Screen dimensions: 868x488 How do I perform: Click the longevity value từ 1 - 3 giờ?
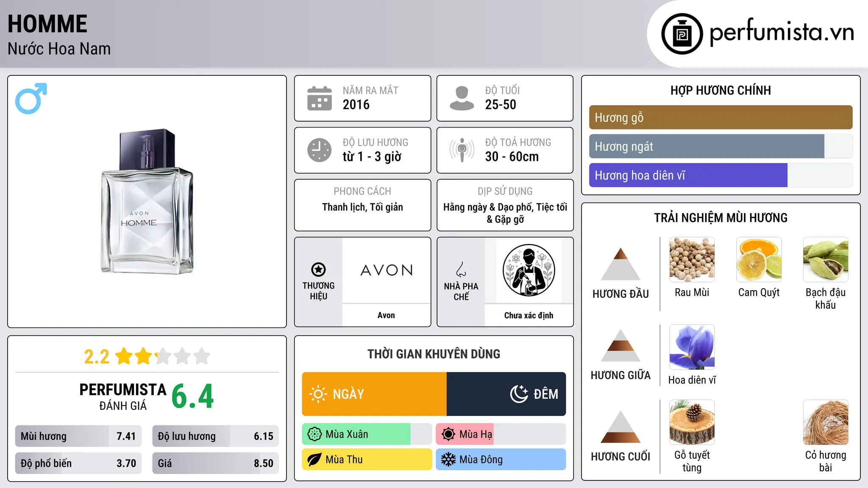coord(372,157)
